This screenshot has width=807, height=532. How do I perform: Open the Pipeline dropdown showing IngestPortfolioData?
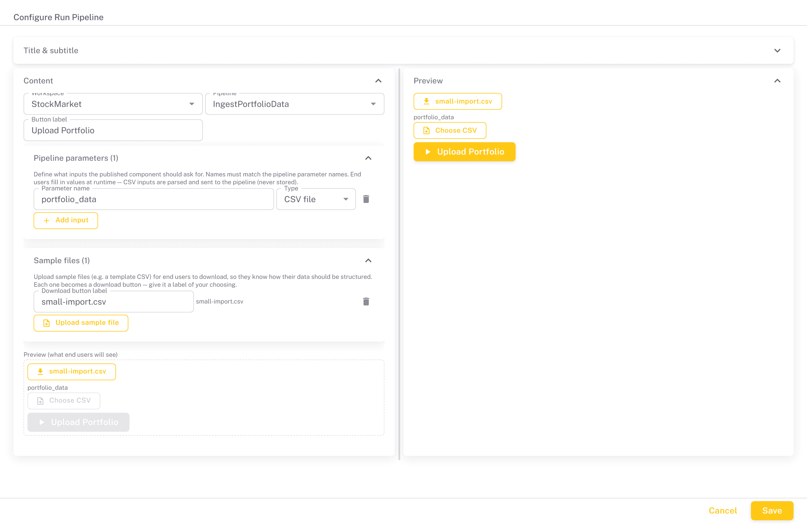pyautogui.click(x=295, y=104)
